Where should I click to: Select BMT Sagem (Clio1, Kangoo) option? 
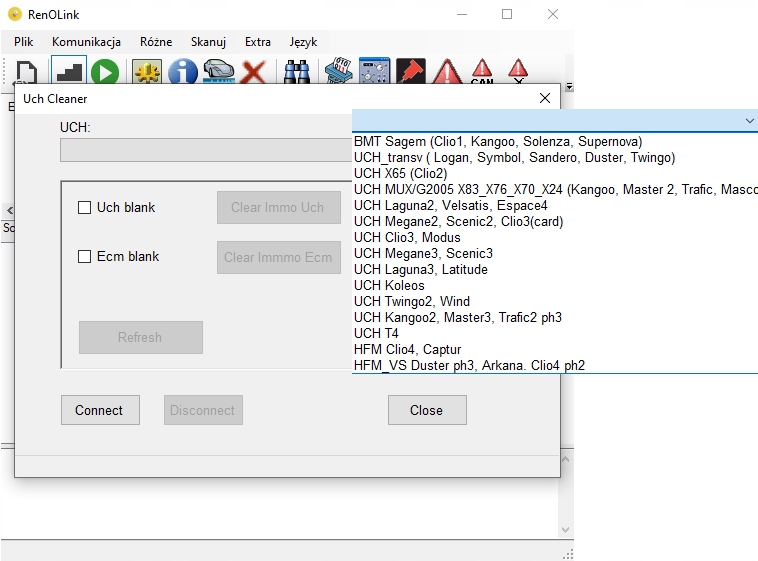[x=555, y=141]
